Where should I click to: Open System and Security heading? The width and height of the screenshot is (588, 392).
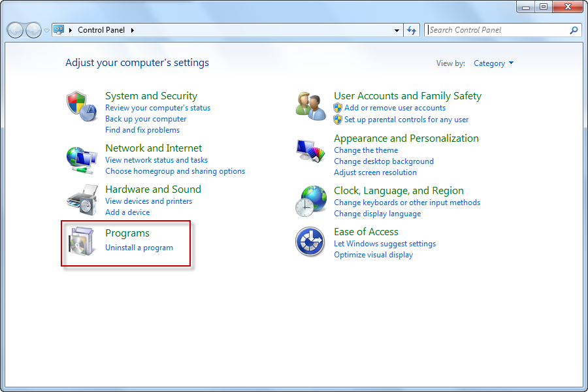(151, 96)
